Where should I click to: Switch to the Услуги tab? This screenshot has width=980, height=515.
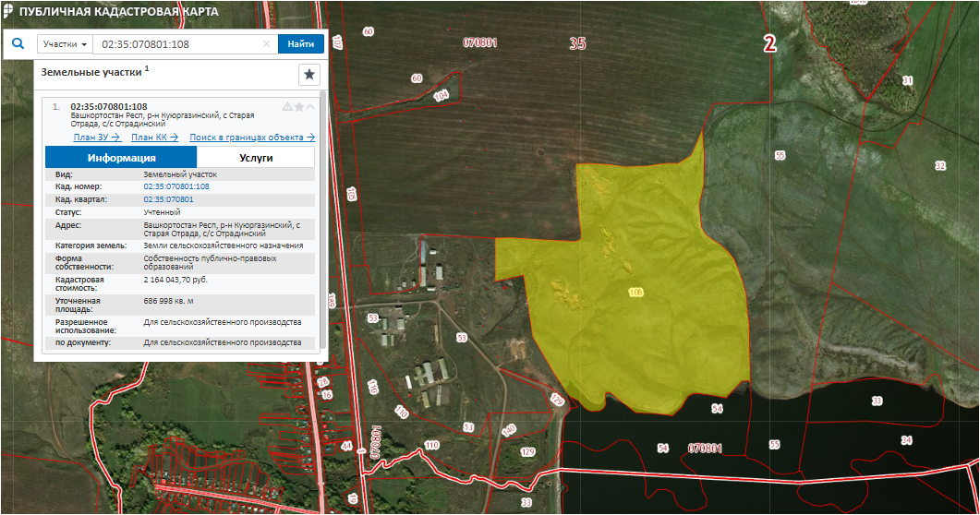point(256,158)
